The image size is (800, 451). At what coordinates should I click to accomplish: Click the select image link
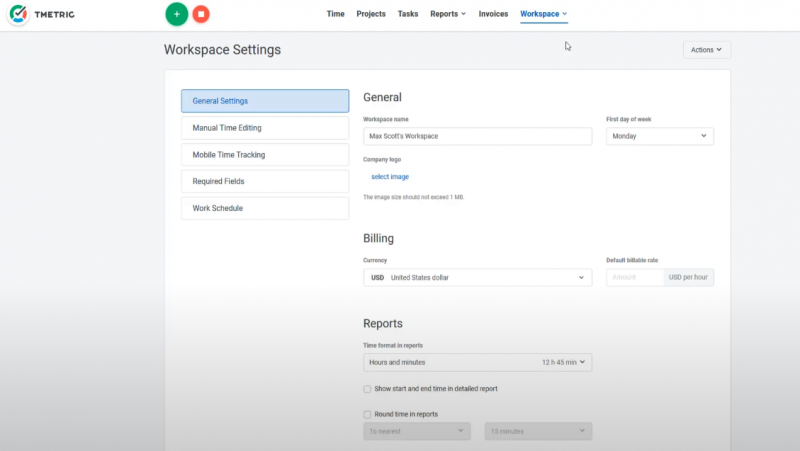390,177
